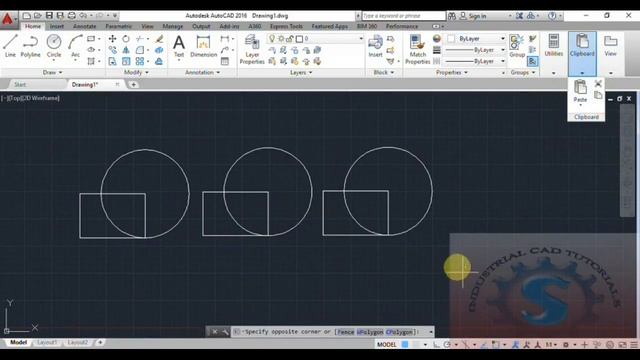Switch to Layout1 tab
The height and width of the screenshot is (360, 640).
pyautogui.click(x=47, y=342)
